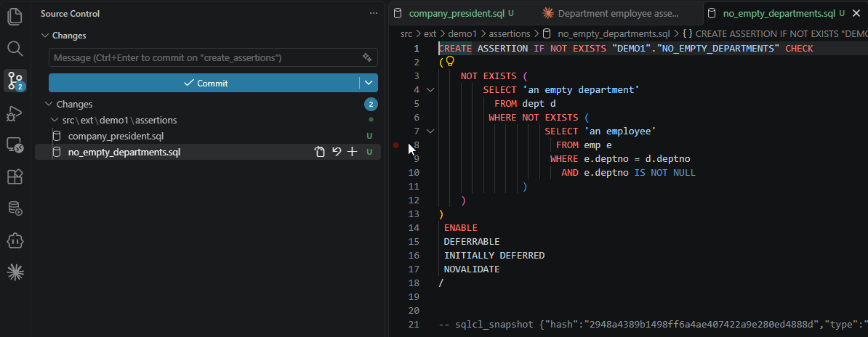The height and width of the screenshot is (337, 868).
Task: Click the modified dot on assertions folder row
Action: pyautogui.click(x=371, y=120)
